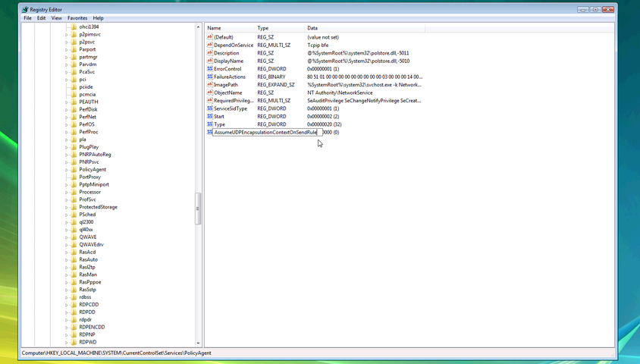Click the DWORD icon beside ServiceSidType
Viewport: 640px width, 364px height.
pyautogui.click(x=210, y=108)
